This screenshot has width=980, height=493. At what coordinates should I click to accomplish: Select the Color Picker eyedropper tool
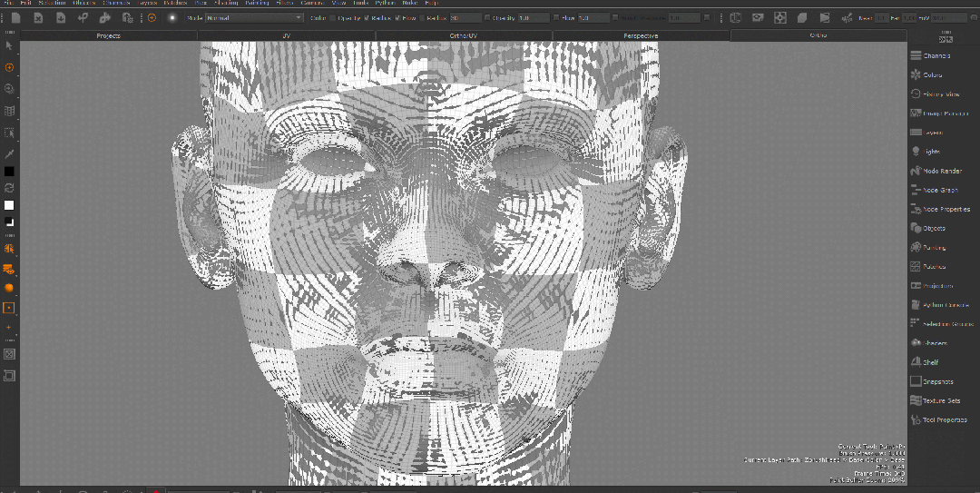(9, 154)
